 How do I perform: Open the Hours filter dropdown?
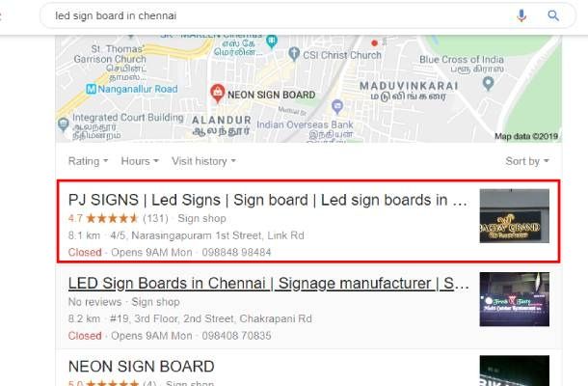click(140, 161)
